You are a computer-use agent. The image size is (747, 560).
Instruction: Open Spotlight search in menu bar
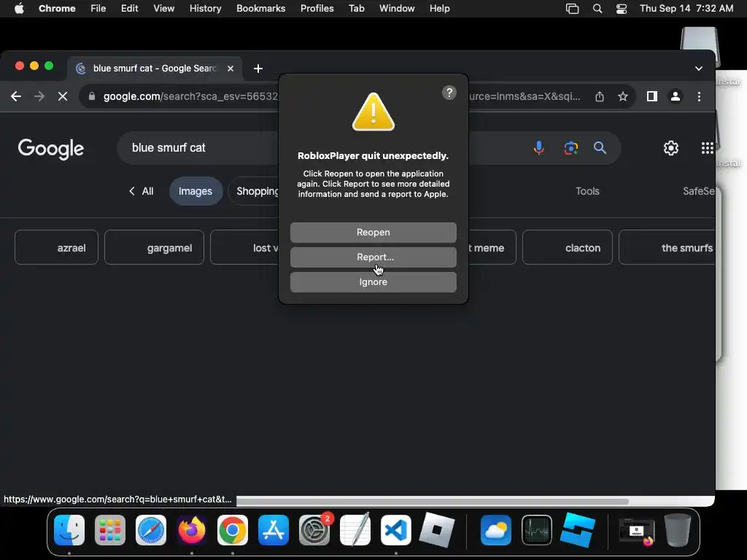597,9
